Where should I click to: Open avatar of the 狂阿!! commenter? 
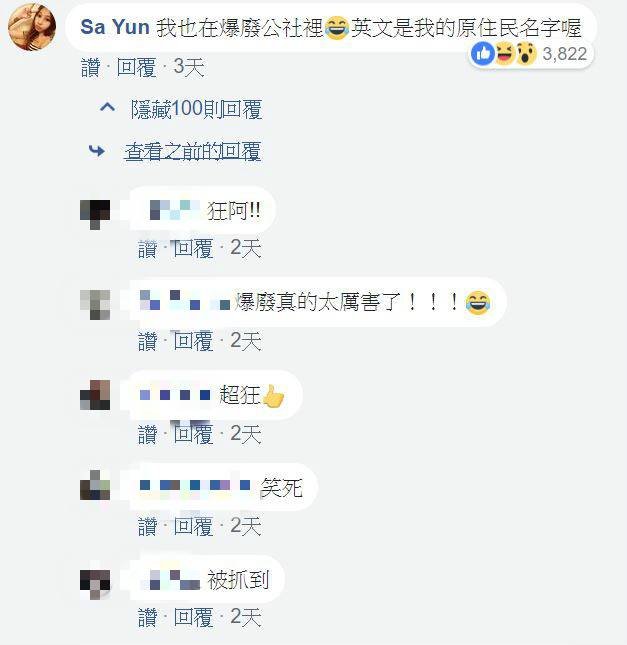(95, 215)
